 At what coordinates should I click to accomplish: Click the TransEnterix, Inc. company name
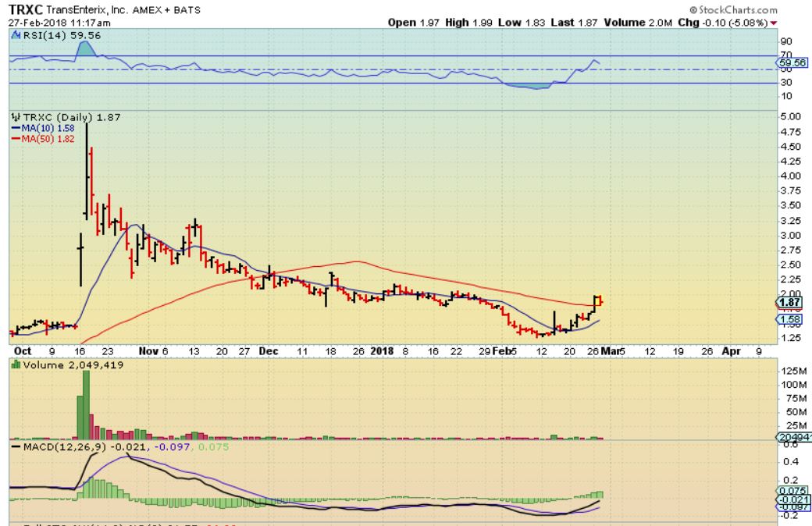87,10
